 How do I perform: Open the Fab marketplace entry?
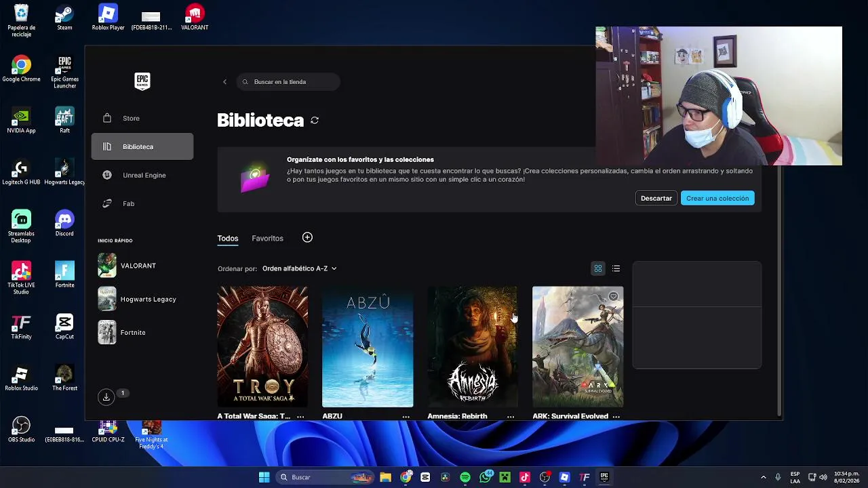pyautogui.click(x=142, y=203)
